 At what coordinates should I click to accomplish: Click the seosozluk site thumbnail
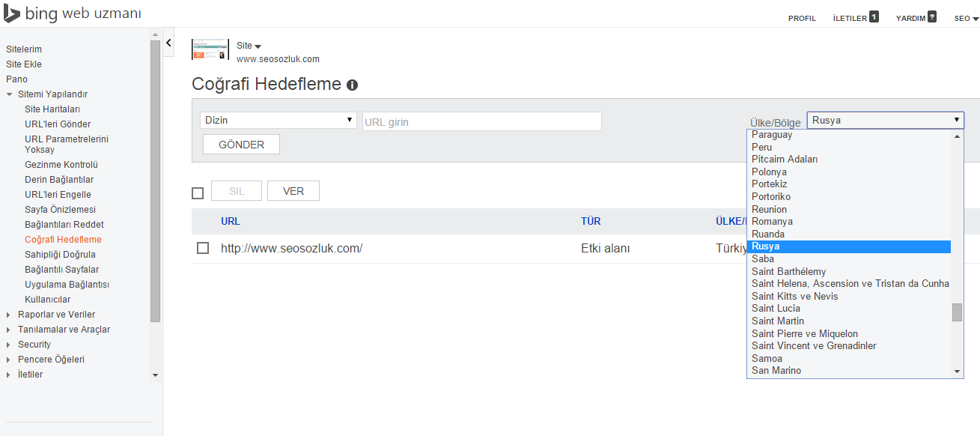coord(210,49)
